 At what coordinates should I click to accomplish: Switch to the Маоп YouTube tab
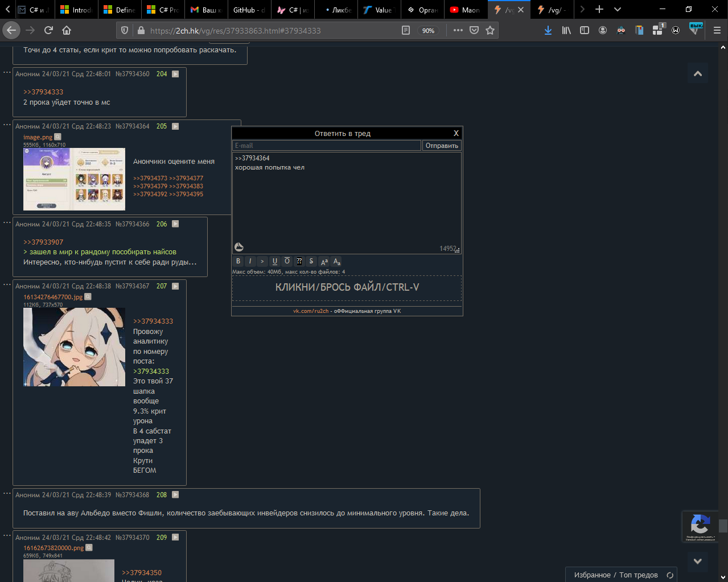pyautogui.click(x=465, y=10)
